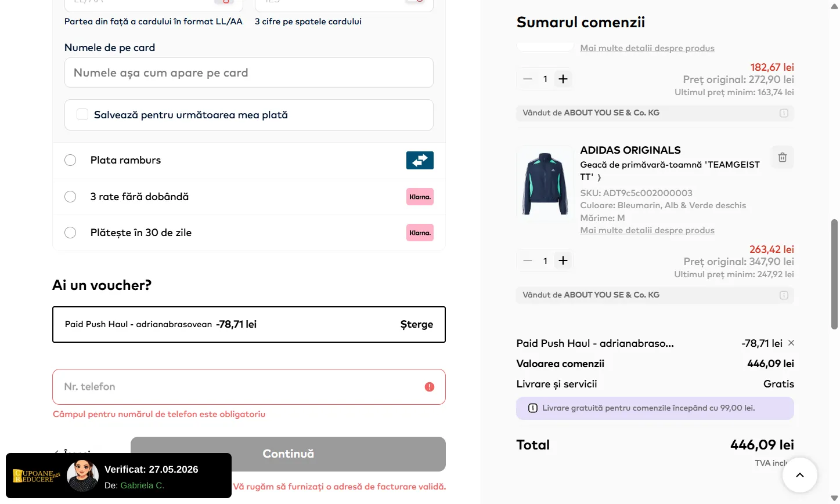The height and width of the screenshot is (504, 840).
Task: Check Salvează pentru următoarea mea plată
Action: tap(82, 115)
